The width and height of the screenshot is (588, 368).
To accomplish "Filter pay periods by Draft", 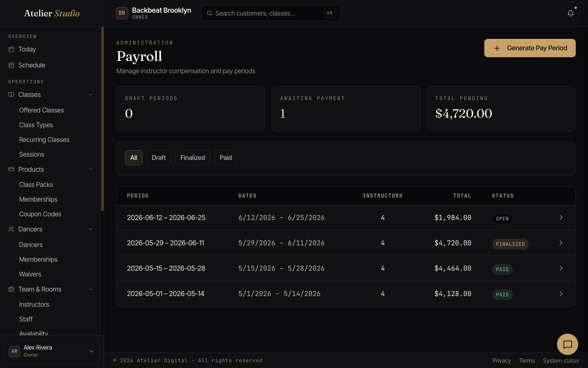I will [159, 158].
